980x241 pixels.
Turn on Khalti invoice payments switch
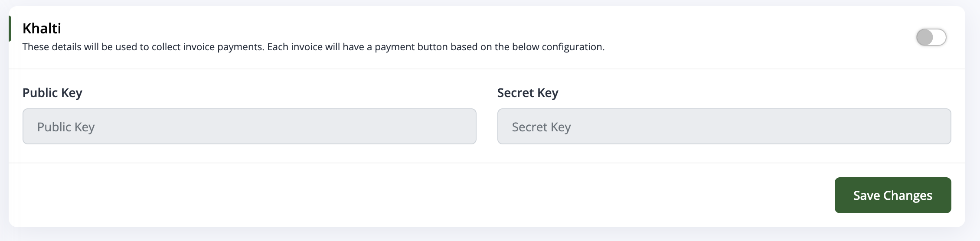(931, 37)
